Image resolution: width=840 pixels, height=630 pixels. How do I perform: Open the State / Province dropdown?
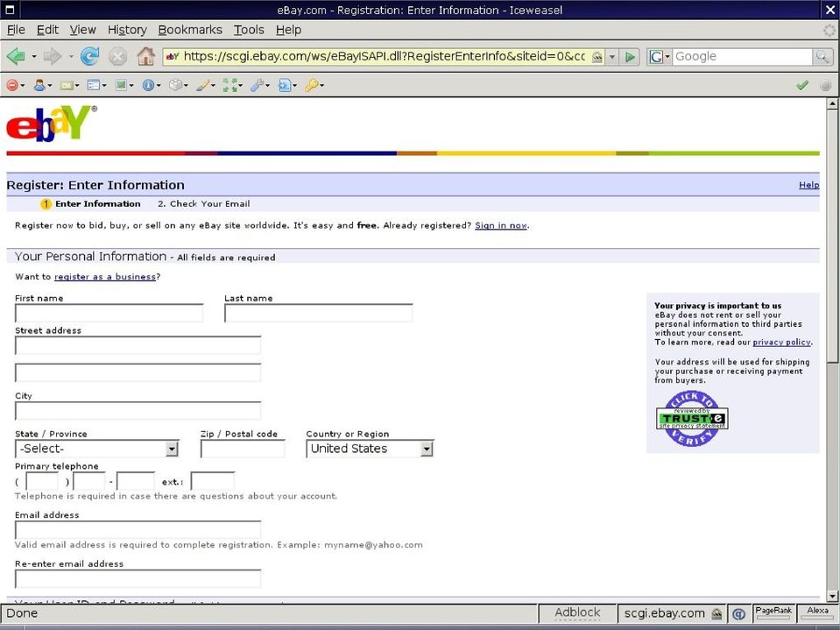click(x=97, y=449)
